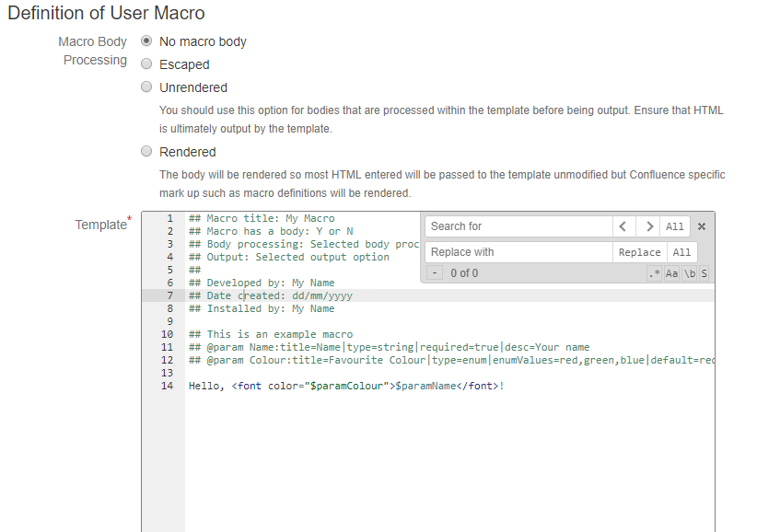Click '## Developed by: My Name' line
757x532 pixels.
tap(262, 283)
